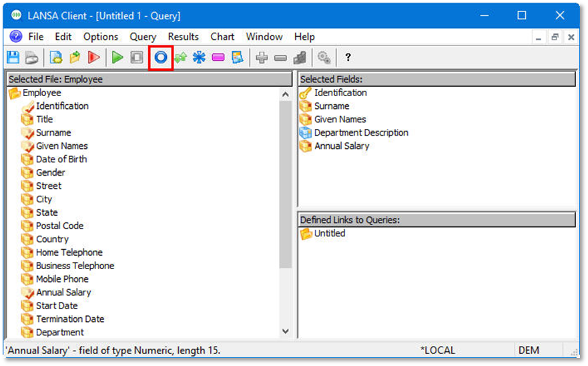Restore the inner query document window
Viewport: 588px width, 366px height.
click(555, 37)
